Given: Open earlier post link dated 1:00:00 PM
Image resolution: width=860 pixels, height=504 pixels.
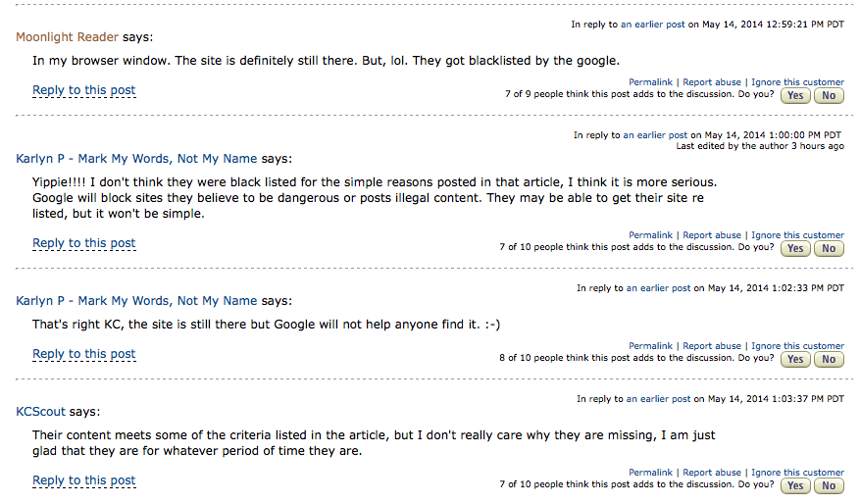Looking at the screenshot, I should coord(655,135).
